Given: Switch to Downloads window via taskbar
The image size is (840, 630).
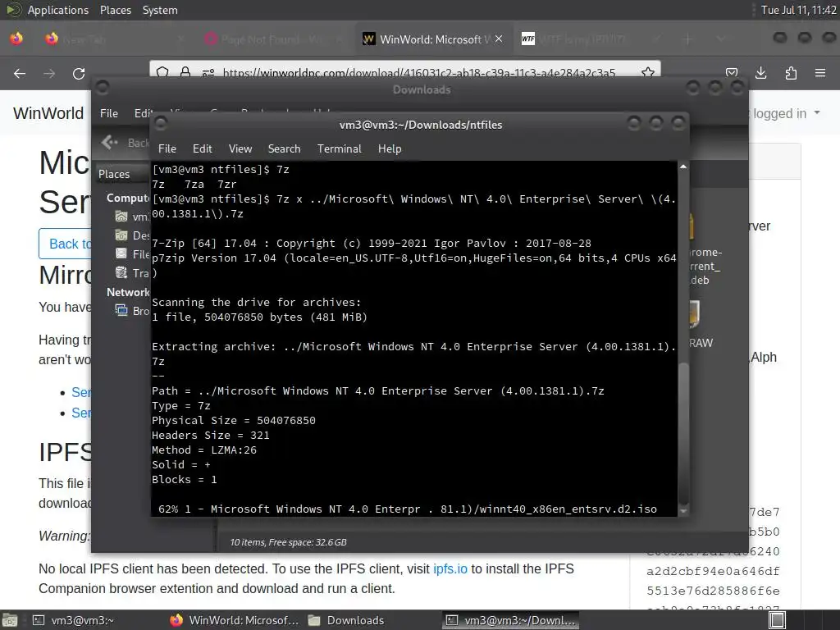Looking at the screenshot, I should point(354,620).
